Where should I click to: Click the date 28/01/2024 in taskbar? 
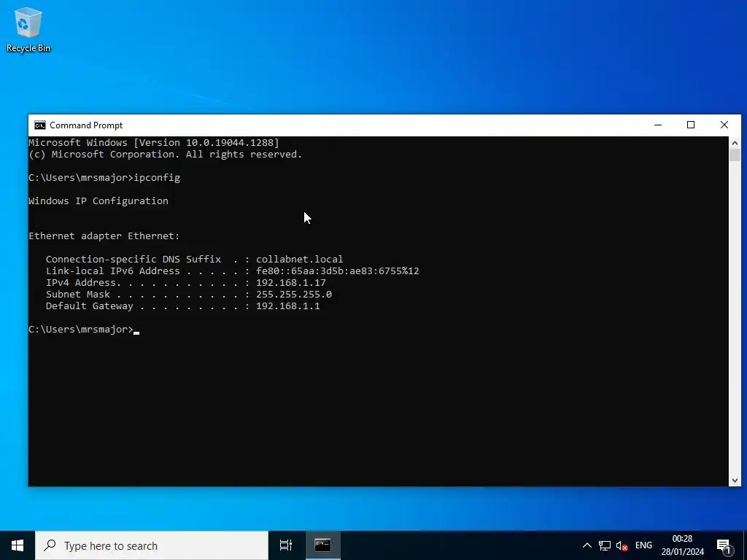pyautogui.click(x=682, y=552)
